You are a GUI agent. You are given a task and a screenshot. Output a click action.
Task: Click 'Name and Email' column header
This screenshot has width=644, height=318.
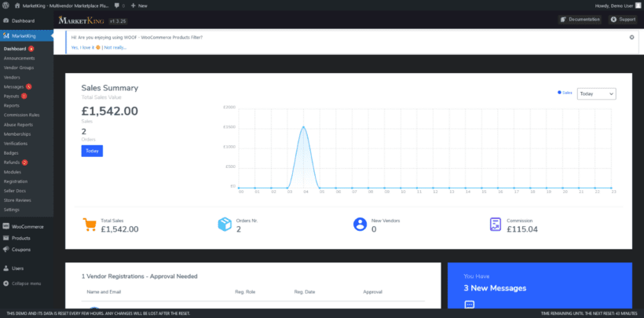click(104, 292)
